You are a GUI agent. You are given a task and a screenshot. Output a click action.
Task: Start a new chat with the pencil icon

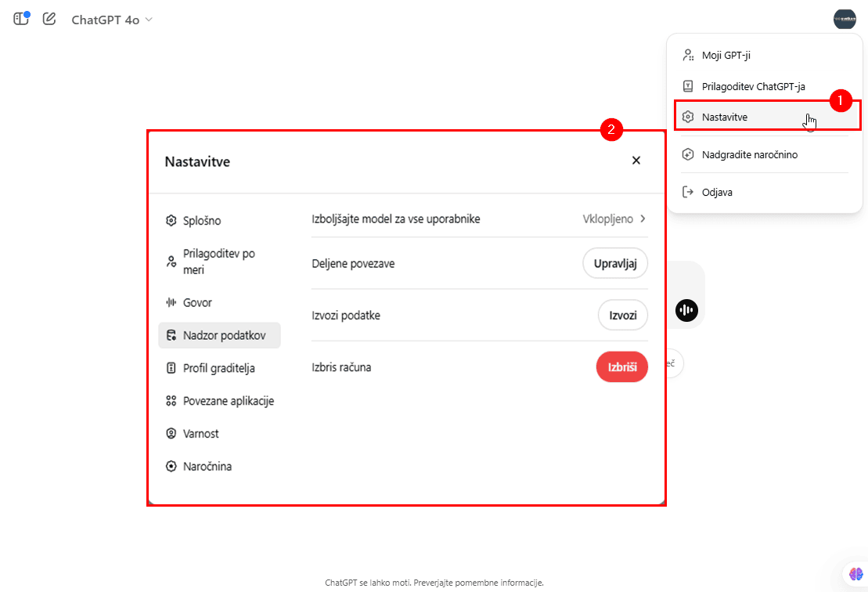click(x=49, y=19)
